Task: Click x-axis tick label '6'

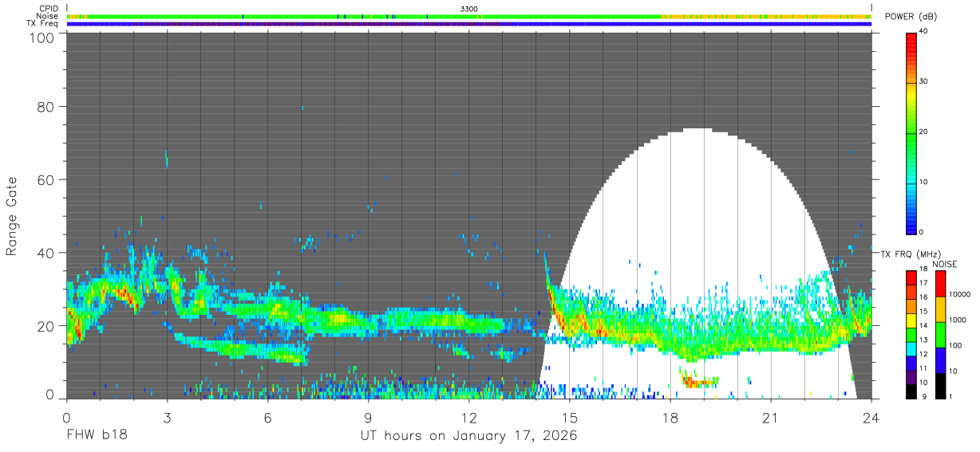Action: coord(267,417)
